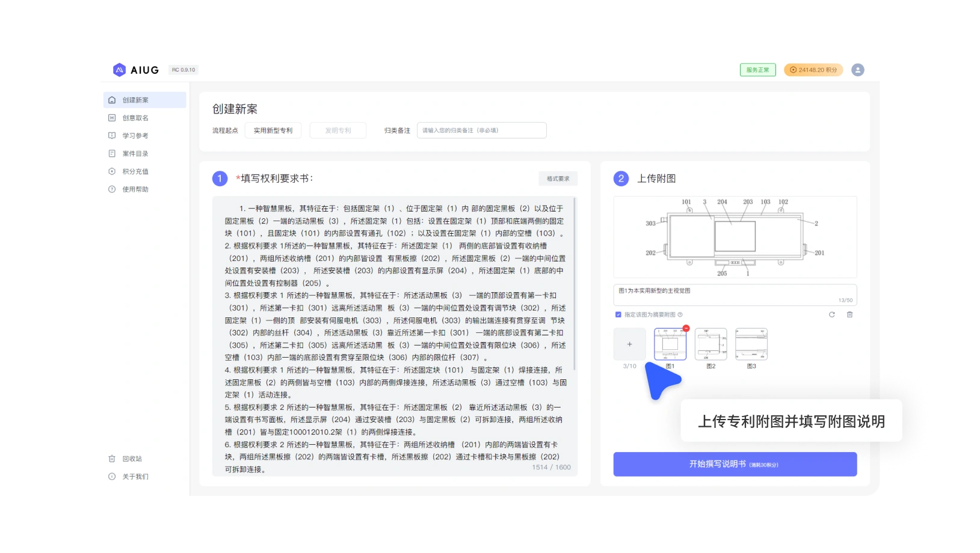
Task: Click the 1514 / 1600 character counter
Action: tap(551, 467)
